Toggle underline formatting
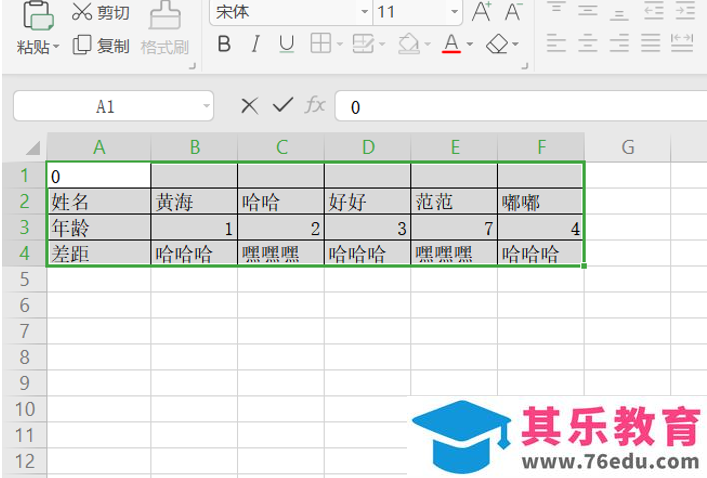707x478 pixels. pos(286,44)
